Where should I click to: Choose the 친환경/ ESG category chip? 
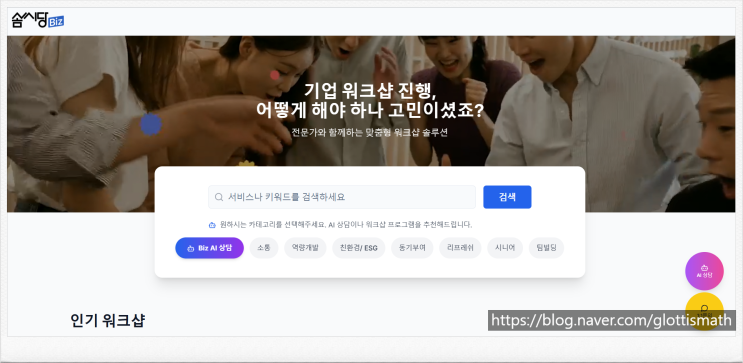click(359, 248)
